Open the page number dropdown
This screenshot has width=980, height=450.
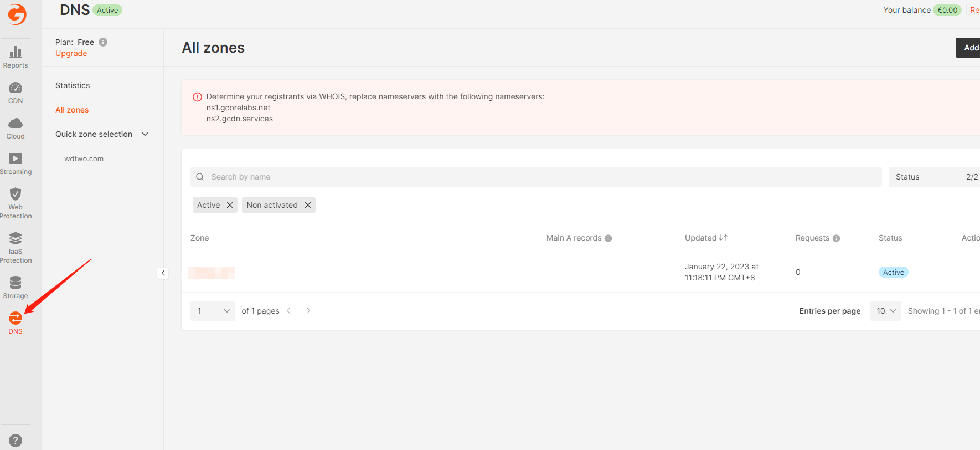(213, 311)
